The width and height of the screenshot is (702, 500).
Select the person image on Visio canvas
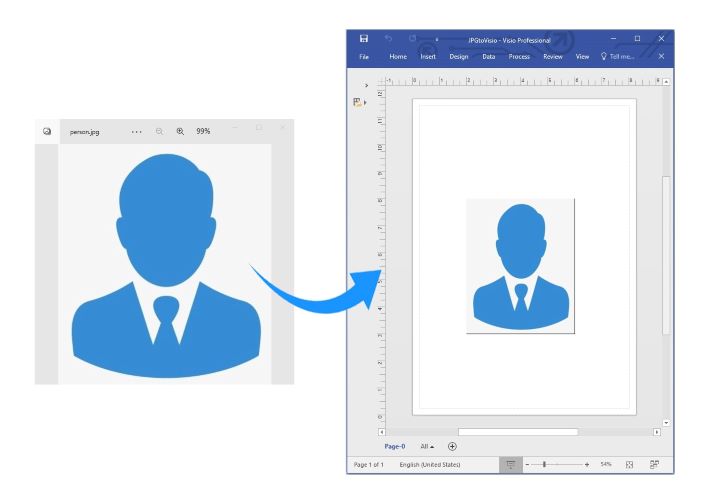[x=520, y=266]
